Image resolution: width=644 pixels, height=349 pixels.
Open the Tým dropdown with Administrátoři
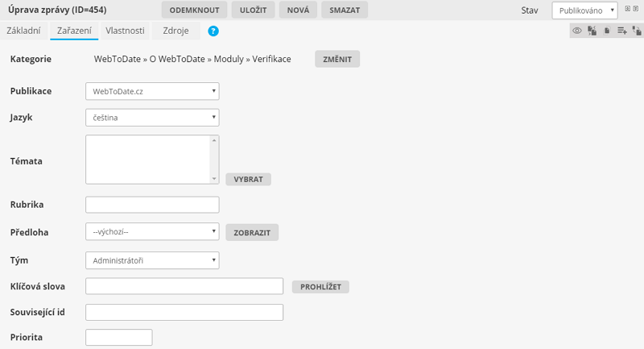point(152,260)
